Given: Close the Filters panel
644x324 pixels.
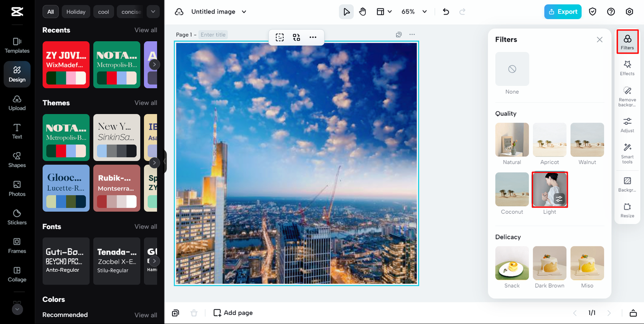Looking at the screenshot, I should [600, 39].
